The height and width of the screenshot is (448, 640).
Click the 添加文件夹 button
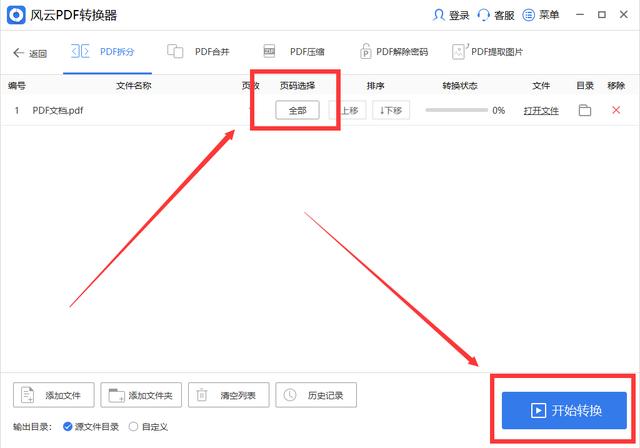(141, 395)
